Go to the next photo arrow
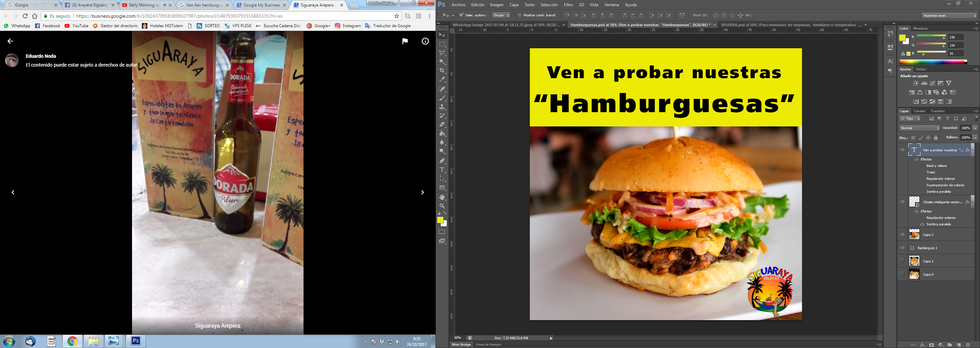This screenshot has height=348, width=980. tap(422, 193)
